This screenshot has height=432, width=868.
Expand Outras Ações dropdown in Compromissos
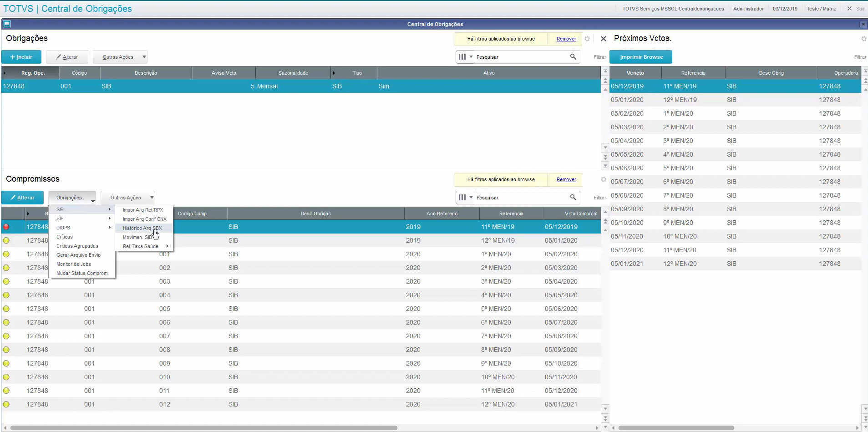128,198
